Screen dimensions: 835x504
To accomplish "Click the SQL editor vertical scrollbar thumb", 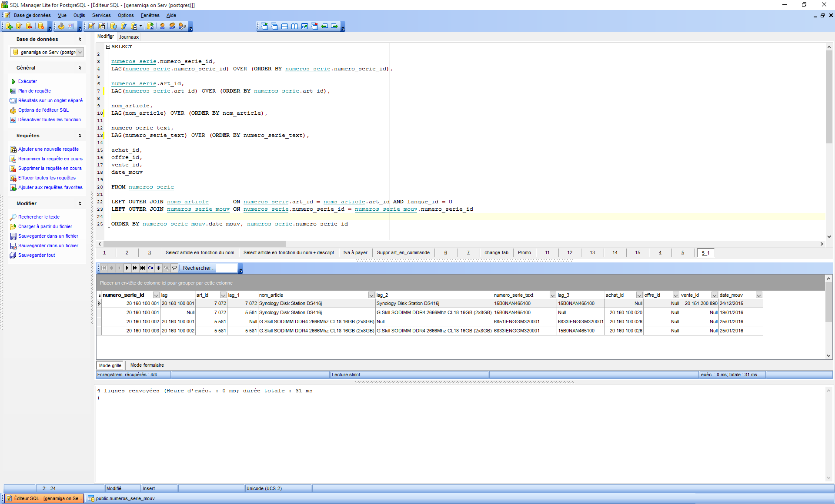I will (x=829, y=97).
